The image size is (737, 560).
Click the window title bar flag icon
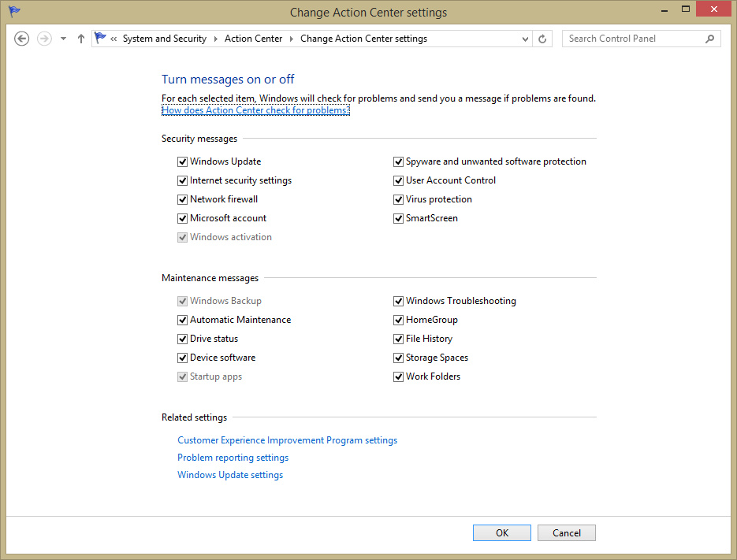14,11
